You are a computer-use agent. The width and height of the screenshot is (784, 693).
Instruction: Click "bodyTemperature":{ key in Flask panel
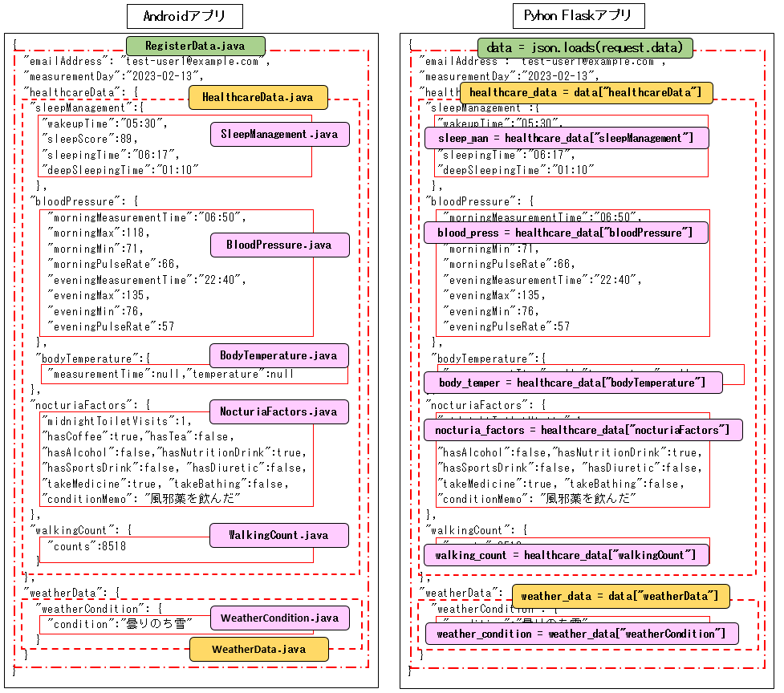[x=489, y=359]
